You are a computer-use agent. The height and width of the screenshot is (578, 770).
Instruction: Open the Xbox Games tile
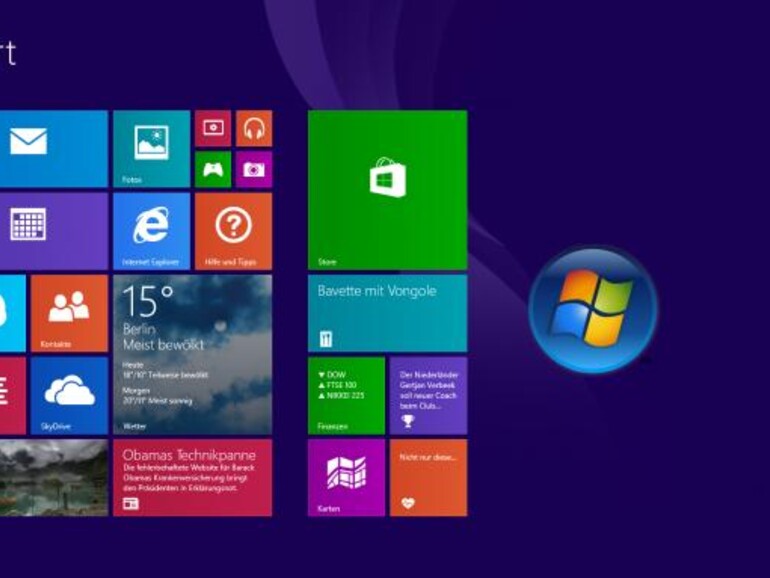point(213,169)
